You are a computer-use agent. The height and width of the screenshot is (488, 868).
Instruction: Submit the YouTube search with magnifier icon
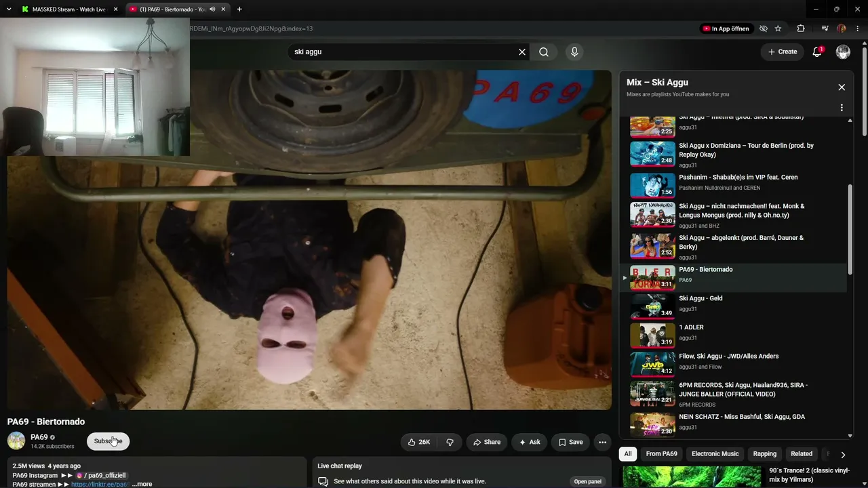(544, 52)
